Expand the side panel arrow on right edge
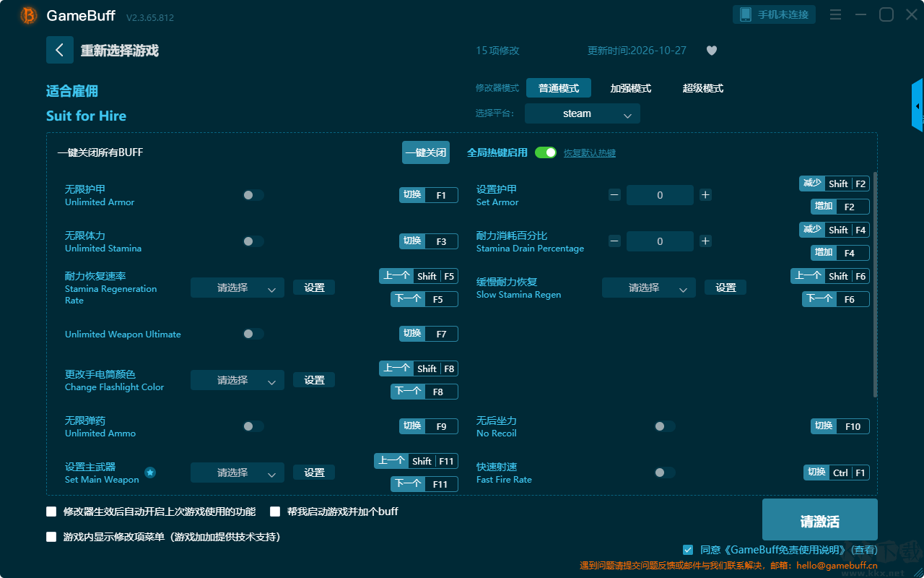Screen dimensions: 924x578 coord(918,105)
